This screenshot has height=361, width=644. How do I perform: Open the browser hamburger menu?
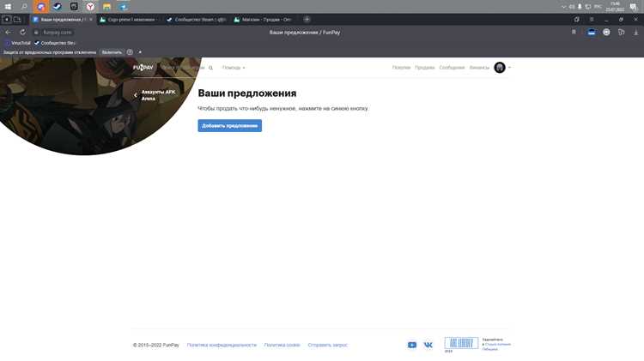click(592, 19)
